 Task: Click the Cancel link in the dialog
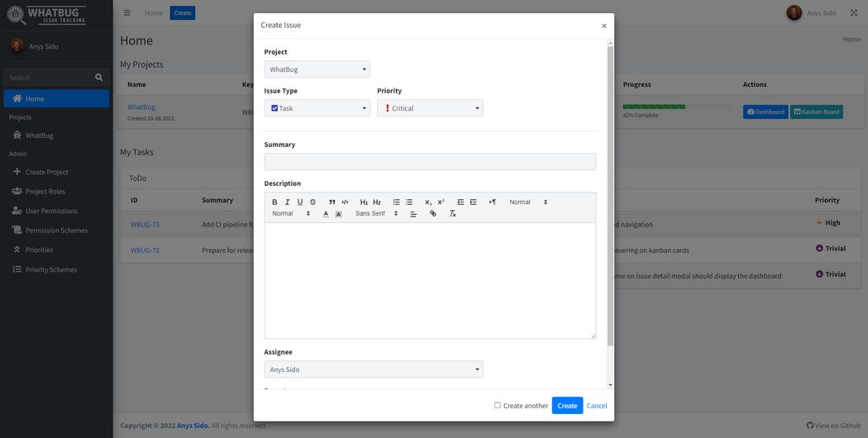point(597,406)
